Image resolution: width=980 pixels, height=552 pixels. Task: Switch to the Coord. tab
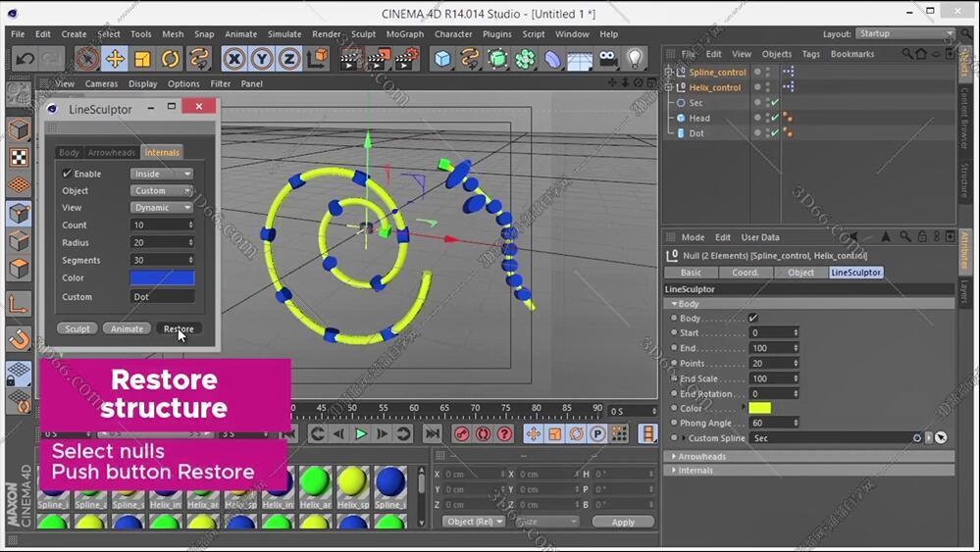point(746,273)
